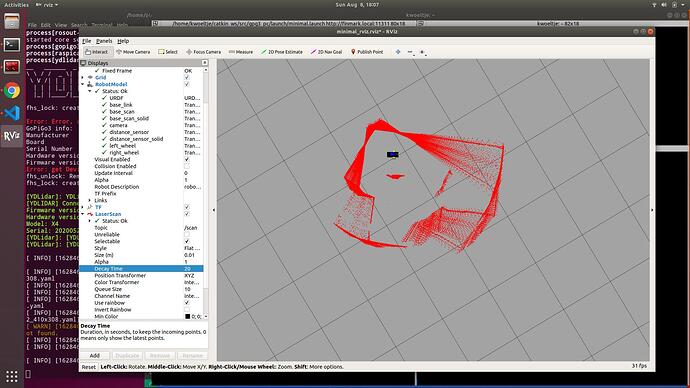The height and width of the screenshot is (388, 690).
Task: Uncheck the Selectable option
Action: (x=187, y=242)
